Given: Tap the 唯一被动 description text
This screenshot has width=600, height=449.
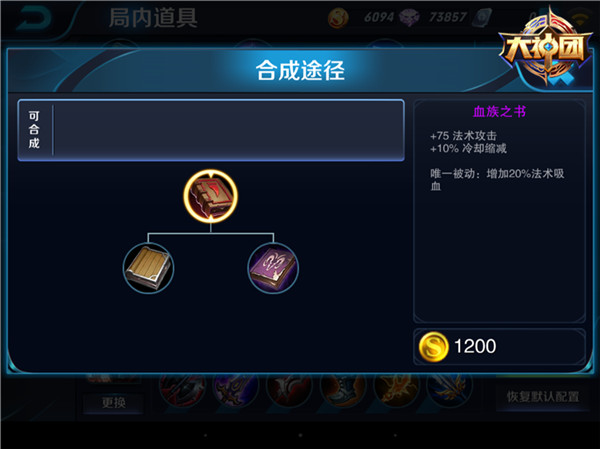Looking at the screenshot, I should pyautogui.click(x=497, y=180).
